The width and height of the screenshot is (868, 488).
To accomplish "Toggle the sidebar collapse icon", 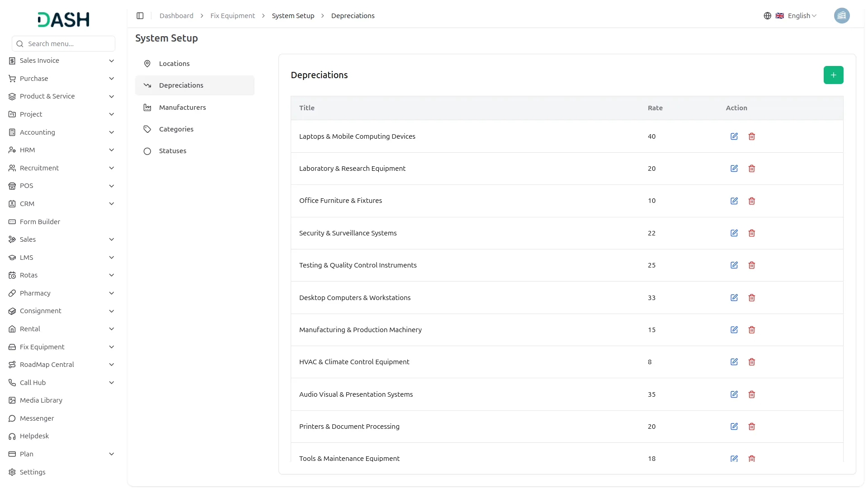I will [140, 16].
